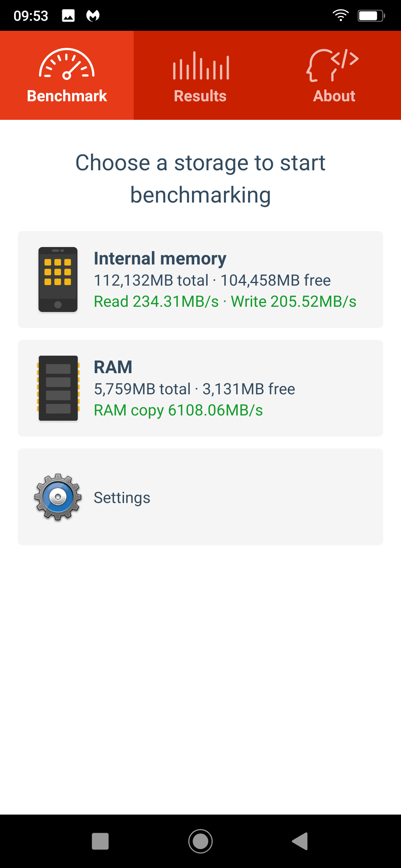Switch to the About tab label
401x868 pixels.
coord(334,96)
